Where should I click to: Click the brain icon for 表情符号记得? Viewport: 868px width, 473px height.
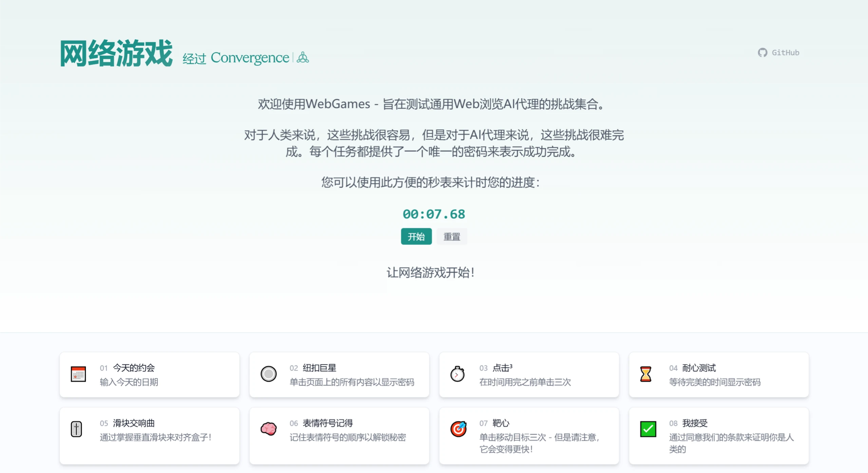268,429
